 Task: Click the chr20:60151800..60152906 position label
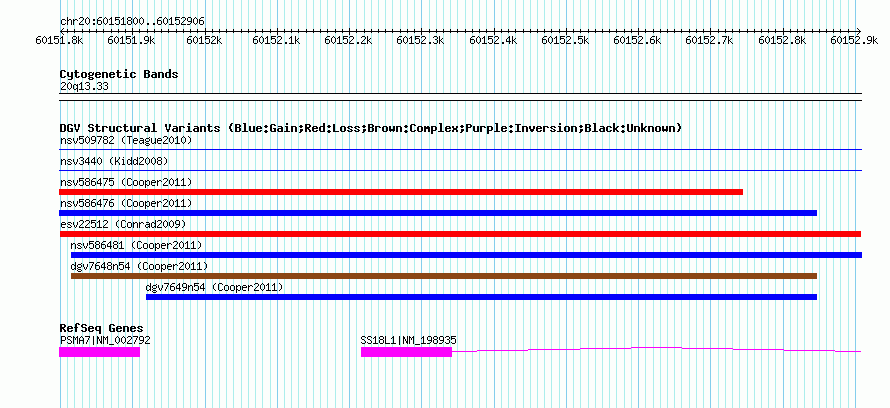point(132,21)
